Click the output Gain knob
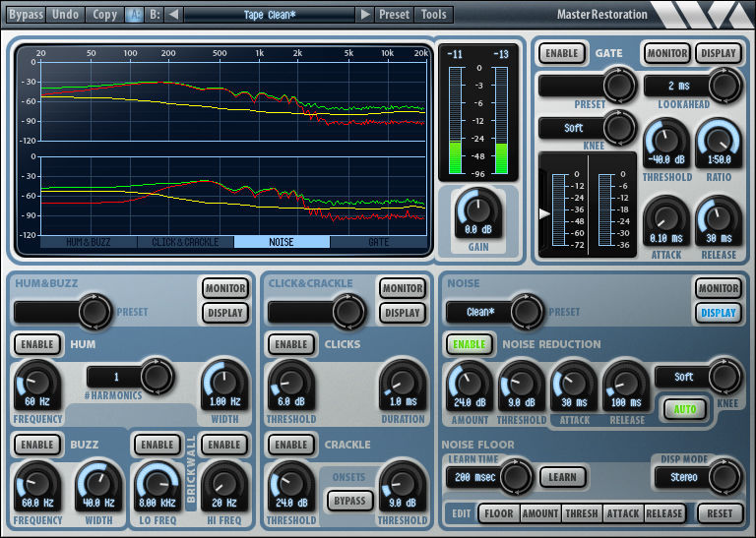Screen dimensions: 756x538 [x=478, y=210]
